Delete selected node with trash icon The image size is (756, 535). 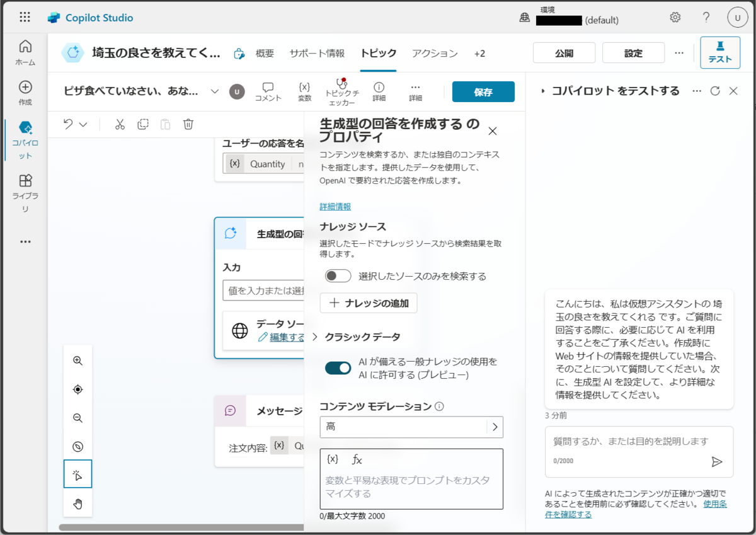pyautogui.click(x=188, y=124)
